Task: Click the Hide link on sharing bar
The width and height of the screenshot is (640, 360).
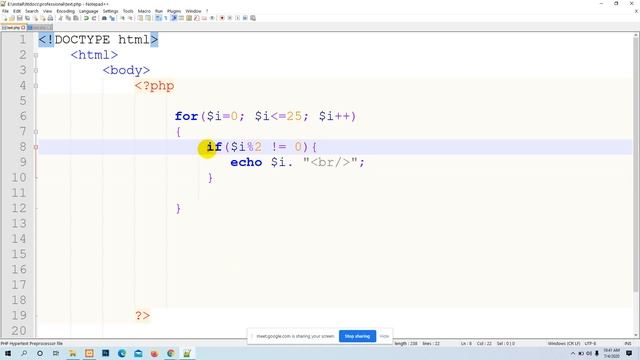Action: point(384,336)
